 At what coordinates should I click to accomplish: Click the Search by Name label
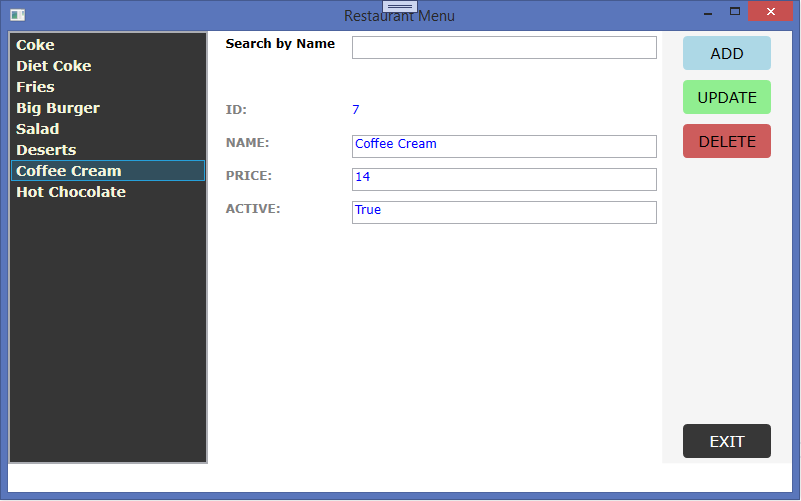tap(280, 44)
